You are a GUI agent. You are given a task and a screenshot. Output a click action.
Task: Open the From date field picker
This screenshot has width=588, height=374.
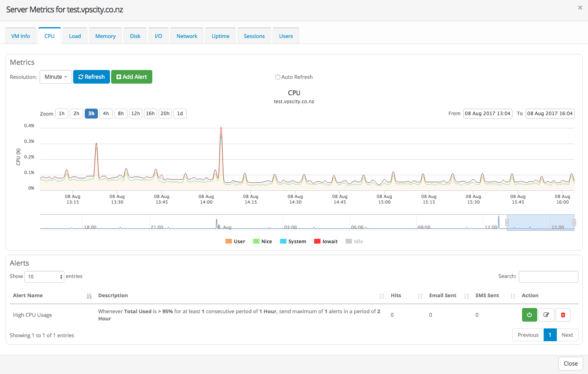pyautogui.click(x=487, y=114)
